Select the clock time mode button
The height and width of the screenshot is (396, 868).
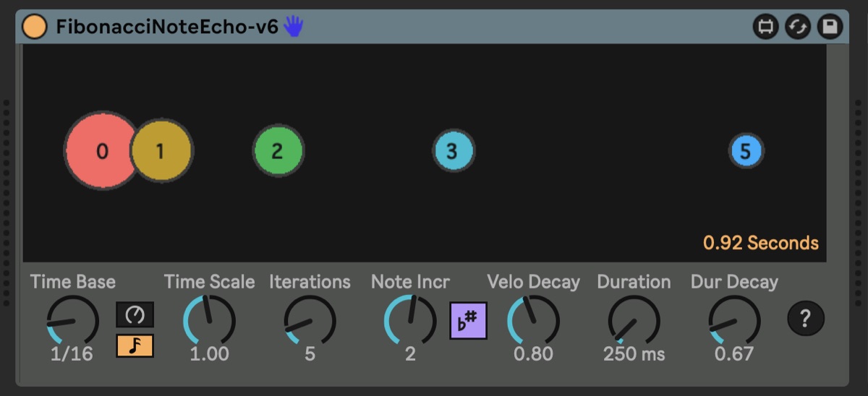135,314
